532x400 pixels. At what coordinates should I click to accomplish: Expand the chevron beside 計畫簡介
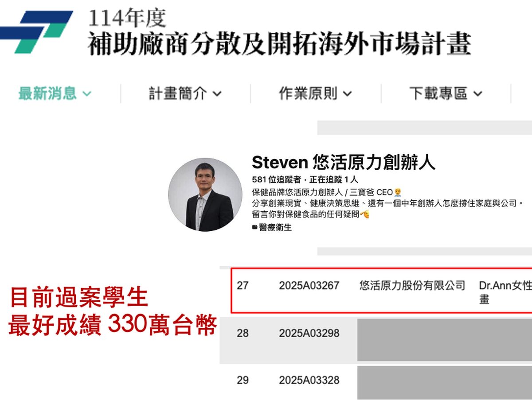point(217,94)
